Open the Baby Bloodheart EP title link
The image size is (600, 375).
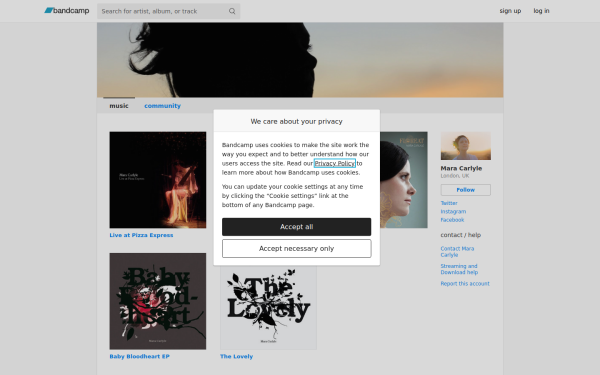[x=139, y=356]
